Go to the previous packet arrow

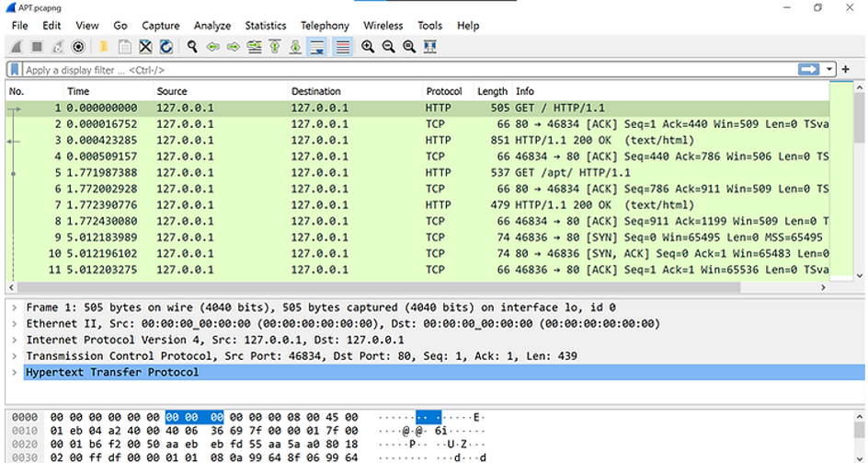(213, 47)
